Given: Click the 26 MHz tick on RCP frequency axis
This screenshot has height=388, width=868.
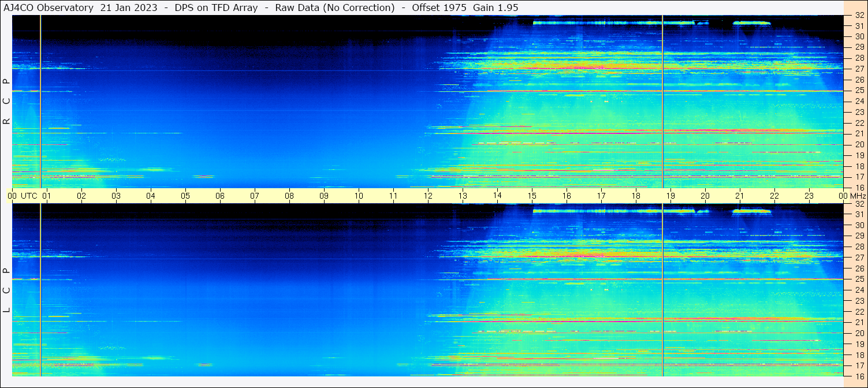Looking at the screenshot, I should (x=859, y=80).
